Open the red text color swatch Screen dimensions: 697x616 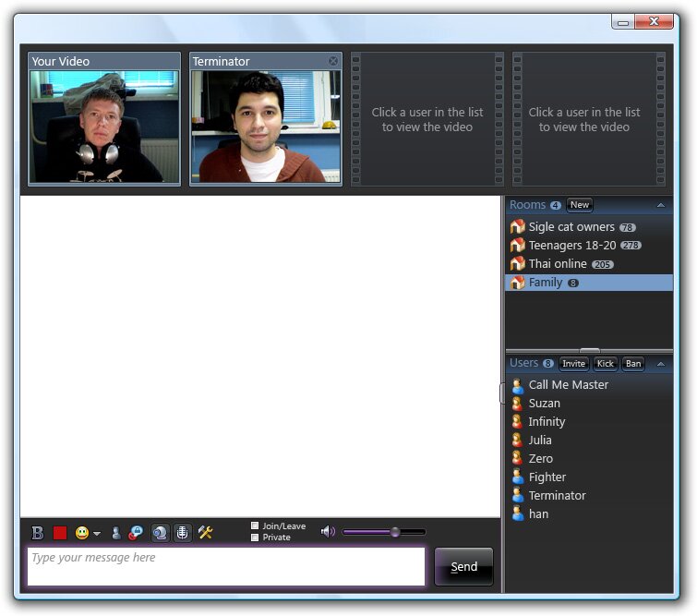(x=60, y=532)
